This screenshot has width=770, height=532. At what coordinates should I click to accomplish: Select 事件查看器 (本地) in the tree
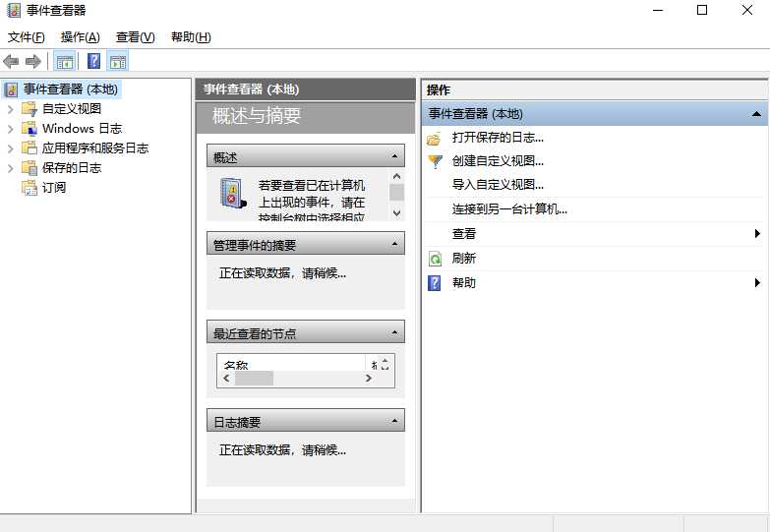(x=71, y=89)
